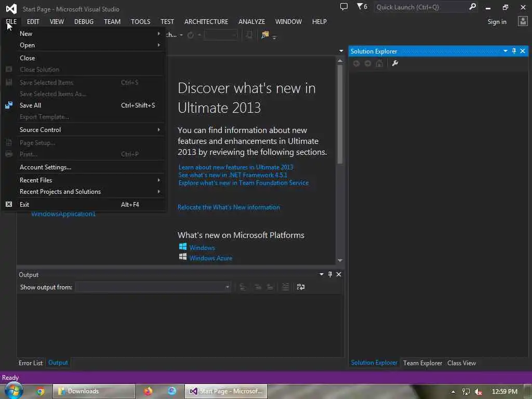Click the Start Page vertical scrollbar thumb

pos(340,114)
